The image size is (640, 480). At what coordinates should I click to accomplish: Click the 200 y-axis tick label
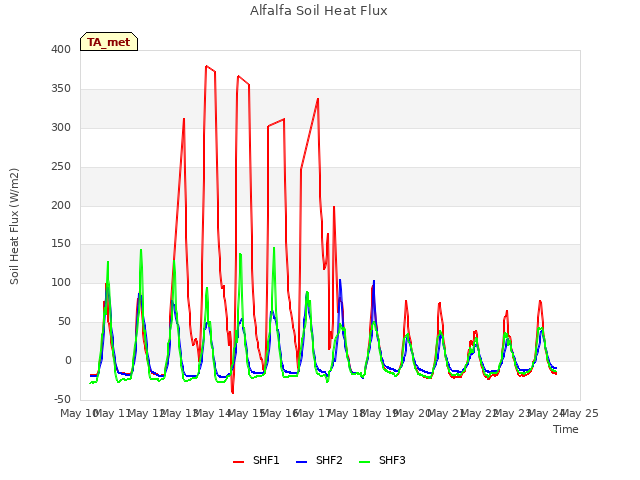click(x=61, y=205)
